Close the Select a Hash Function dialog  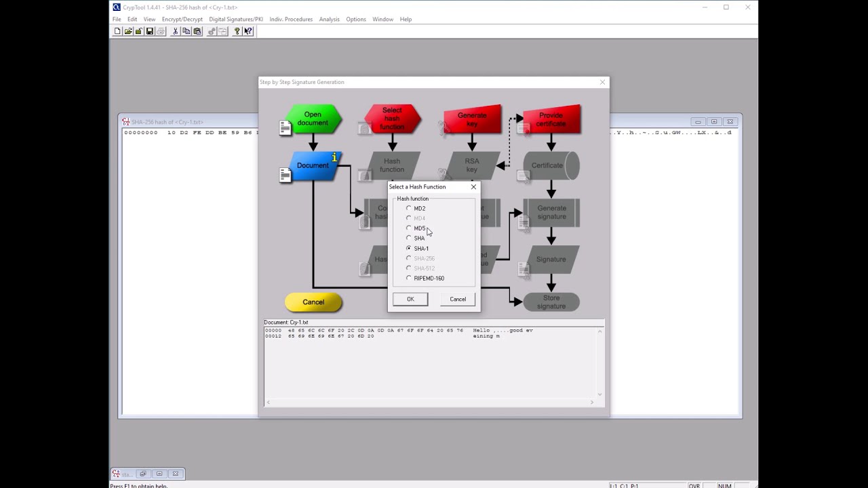point(473,187)
